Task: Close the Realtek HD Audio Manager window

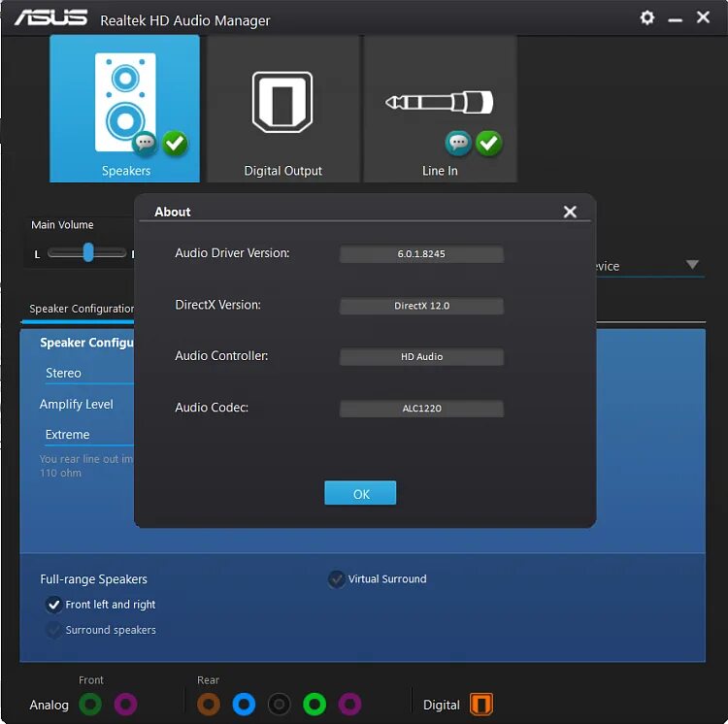Action: [703, 17]
